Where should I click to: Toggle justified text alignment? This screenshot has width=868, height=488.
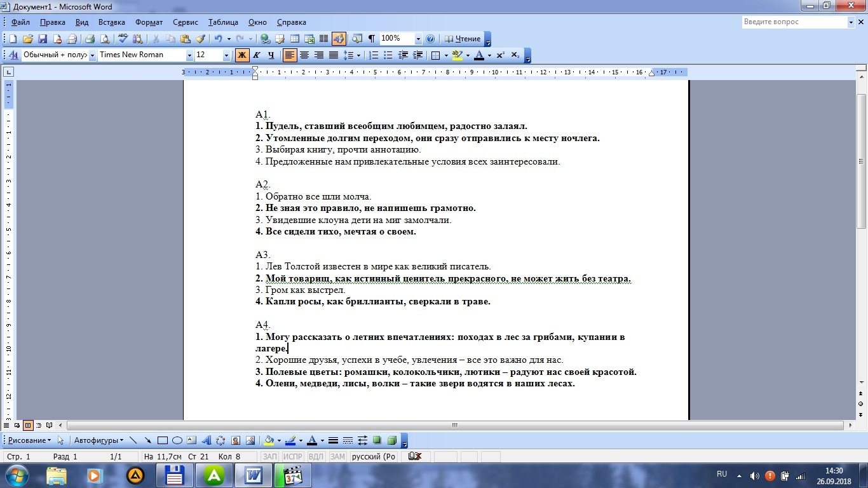334,55
